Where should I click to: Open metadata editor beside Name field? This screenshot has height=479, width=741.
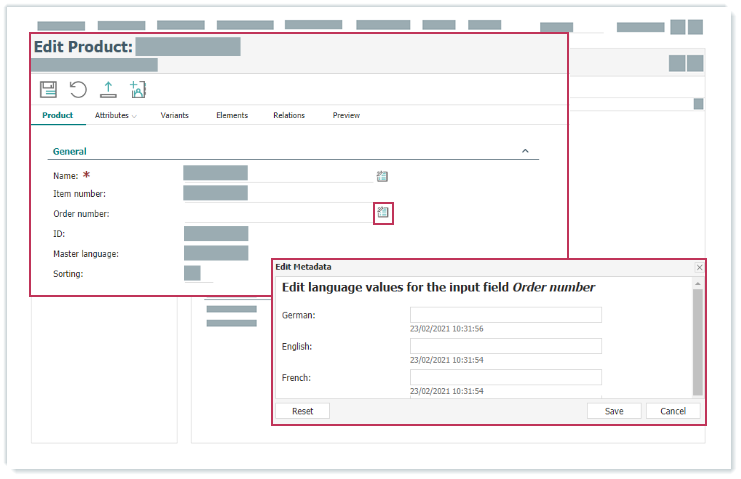pyautogui.click(x=382, y=176)
